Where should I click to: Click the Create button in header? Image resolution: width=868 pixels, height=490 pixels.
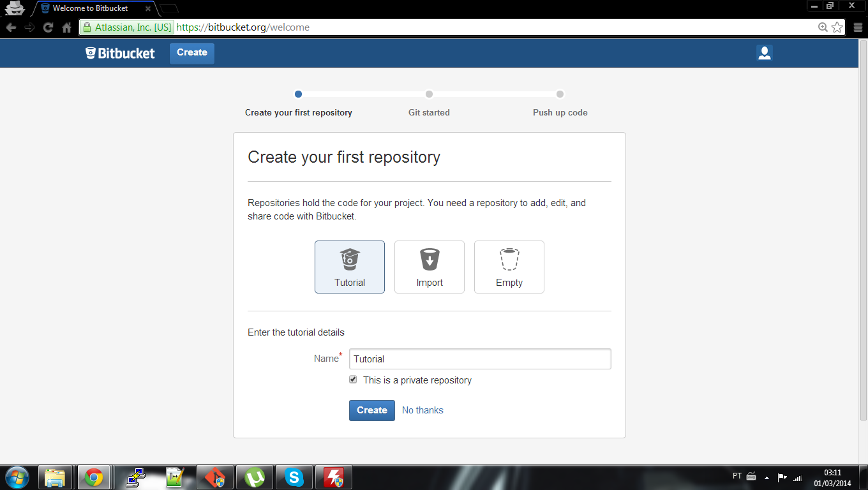pos(192,53)
